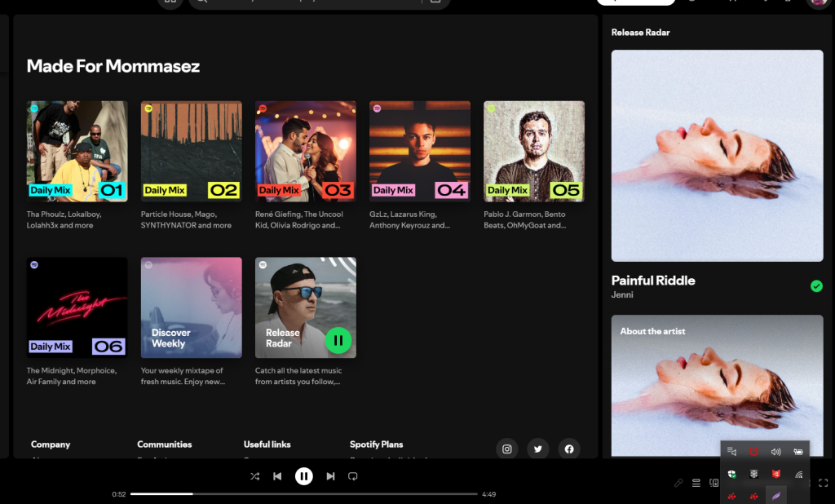Pause Release Radar via the green card button

(338, 340)
